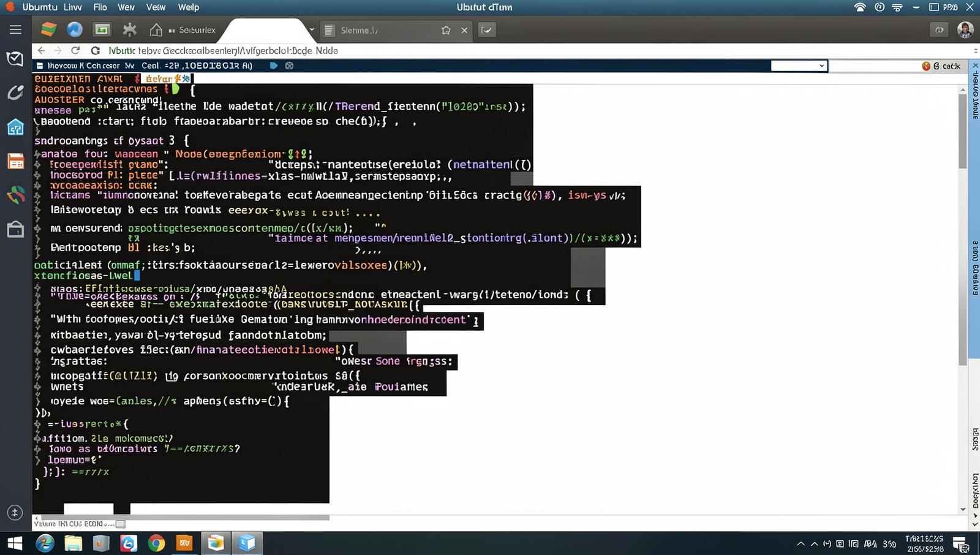Open the notification center icon
Viewport: 980px width, 555px height.
click(960, 543)
